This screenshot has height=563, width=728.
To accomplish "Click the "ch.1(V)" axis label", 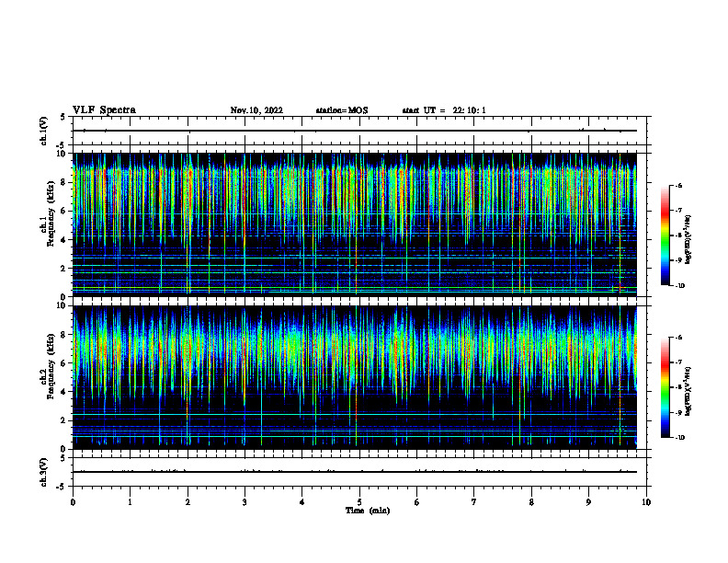I will (x=44, y=131).
